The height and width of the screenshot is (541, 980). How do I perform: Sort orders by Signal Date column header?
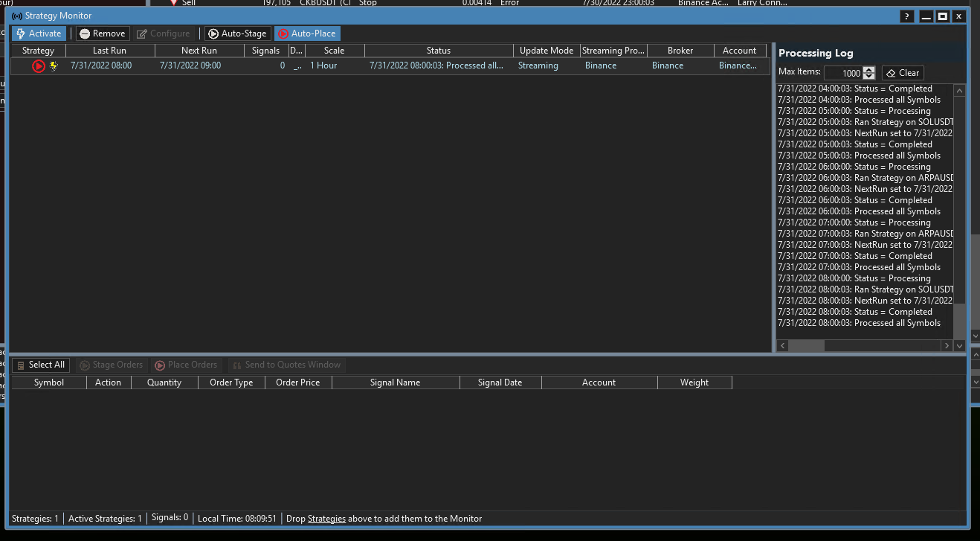tap(500, 382)
